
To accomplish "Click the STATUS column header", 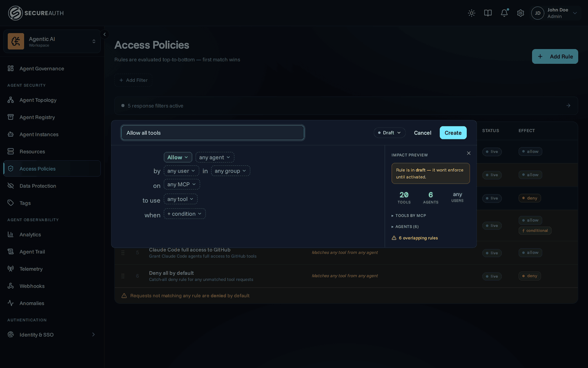I will 490,131.
